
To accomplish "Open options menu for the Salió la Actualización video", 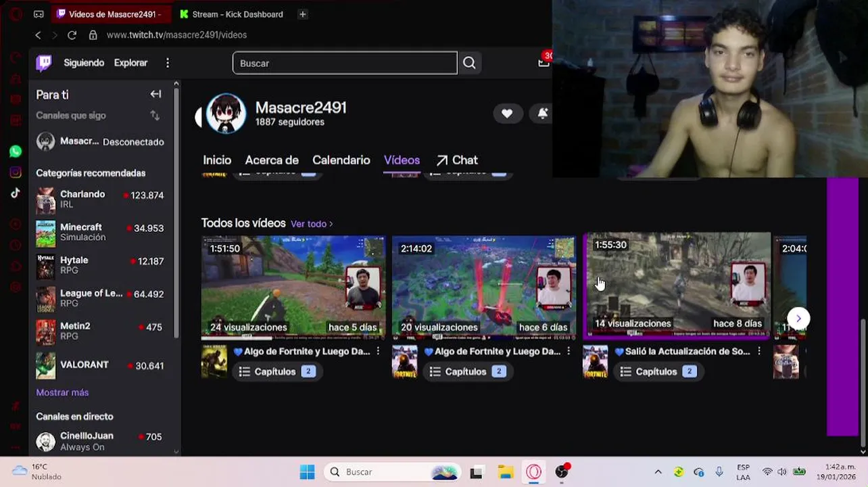I will click(x=759, y=351).
